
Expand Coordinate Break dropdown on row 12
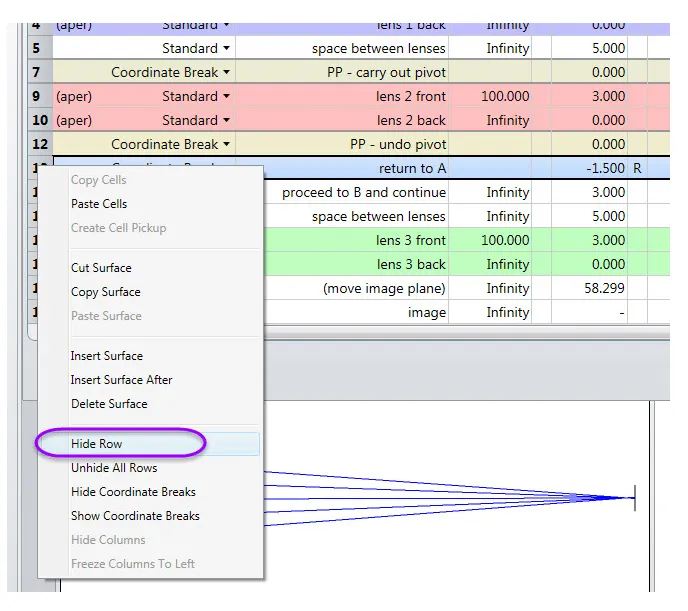227,145
